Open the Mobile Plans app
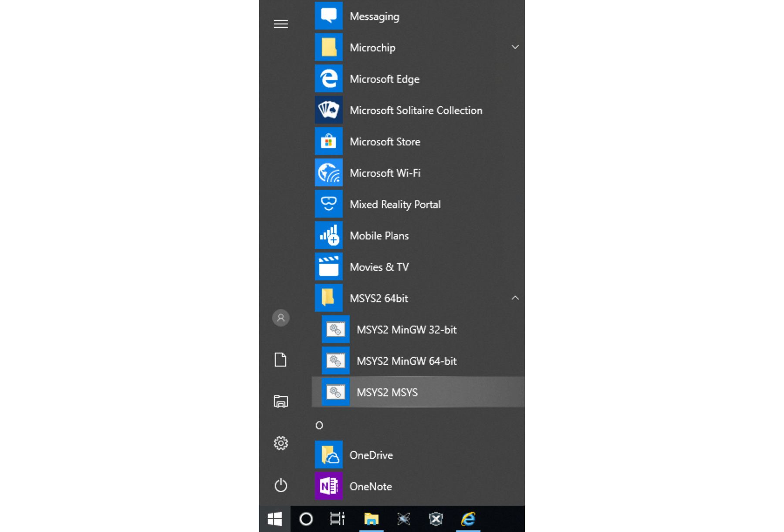The image size is (784, 532). (378, 236)
